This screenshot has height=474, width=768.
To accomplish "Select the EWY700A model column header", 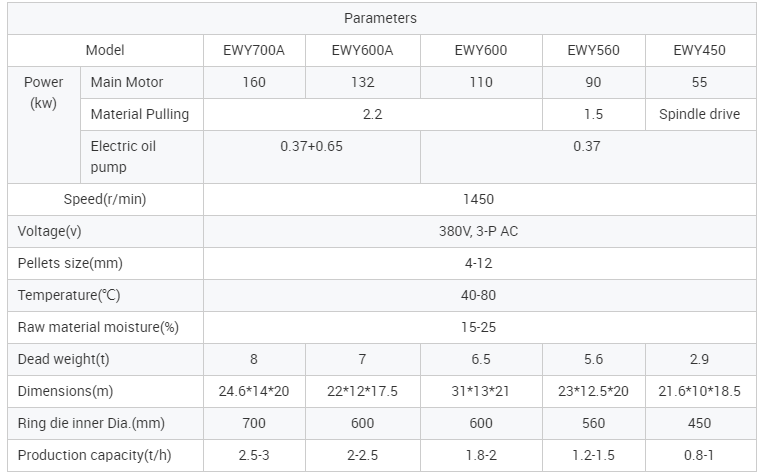I will point(254,50).
